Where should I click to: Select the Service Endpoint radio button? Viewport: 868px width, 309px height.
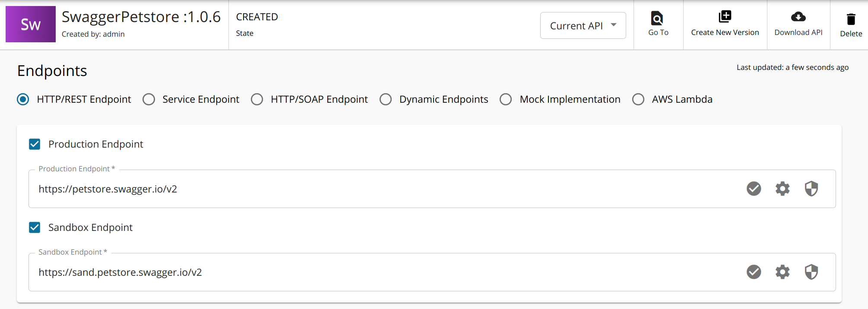pyautogui.click(x=149, y=99)
